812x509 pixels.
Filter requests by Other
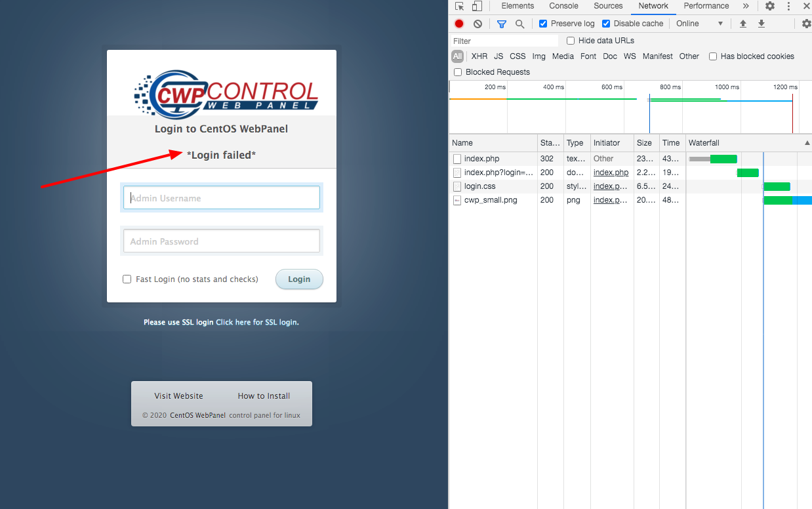[x=689, y=56]
